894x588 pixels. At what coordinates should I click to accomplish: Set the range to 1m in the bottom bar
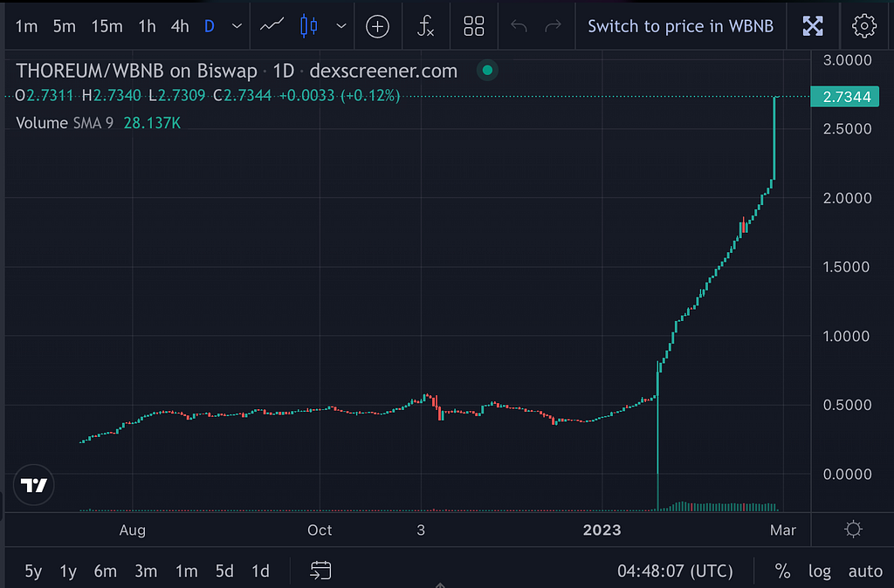pos(186,571)
